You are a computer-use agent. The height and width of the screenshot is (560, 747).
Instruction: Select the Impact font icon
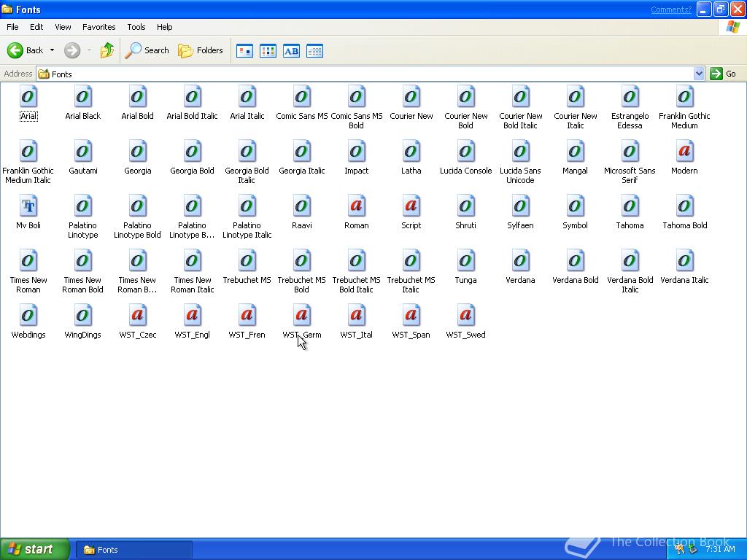(x=356, y=152)
